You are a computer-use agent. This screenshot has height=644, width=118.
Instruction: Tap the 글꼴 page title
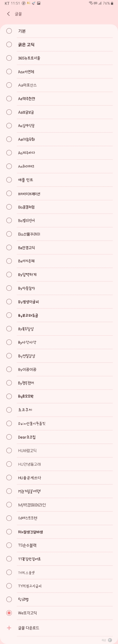click(x=18, y=14)
